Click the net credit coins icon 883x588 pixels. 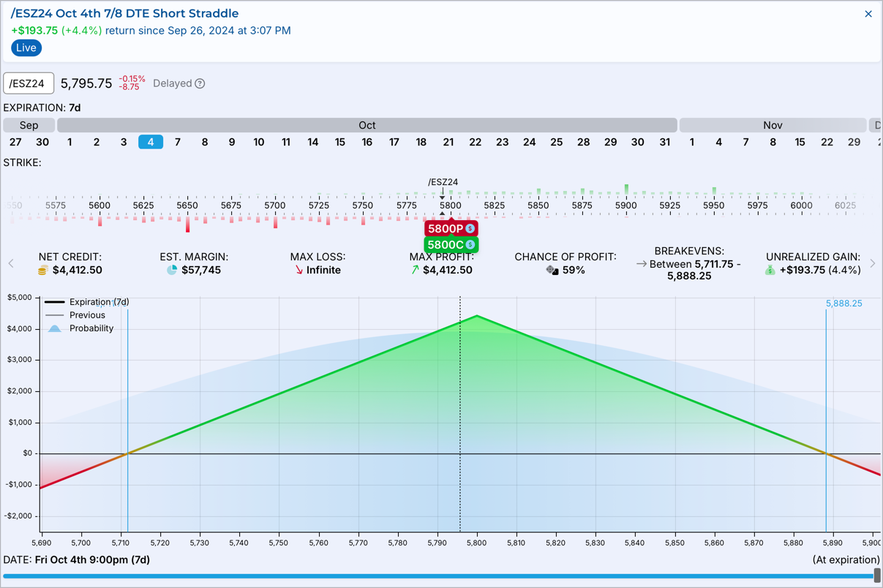pos(42,271)
